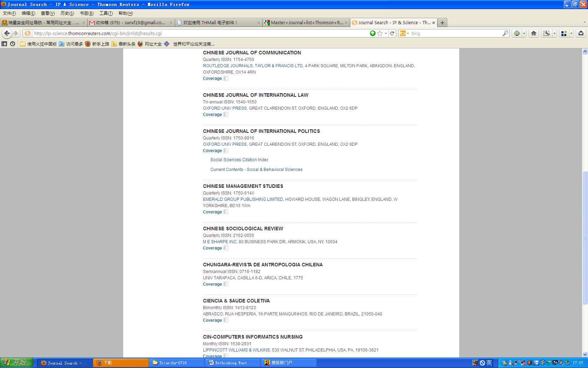This screenshot has height=368, width=588.
Task: Open the 帮助(H) menu
Action: 126,13
